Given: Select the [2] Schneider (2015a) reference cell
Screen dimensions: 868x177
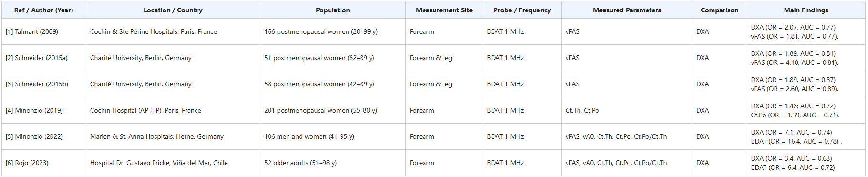Looking at the screenshot, I should pyautogui.click(x=44, y=58).
